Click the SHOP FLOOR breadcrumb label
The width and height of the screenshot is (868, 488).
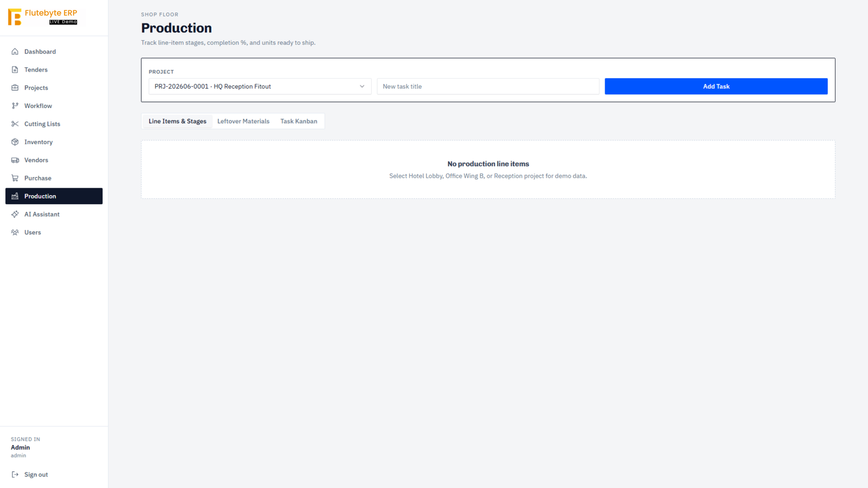tap(159, 15)
